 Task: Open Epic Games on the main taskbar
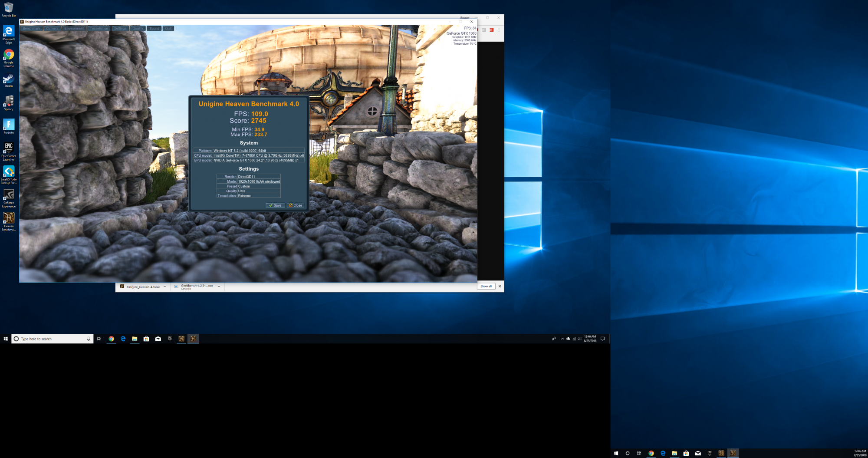pyautogui.click(x=170, y=339)
